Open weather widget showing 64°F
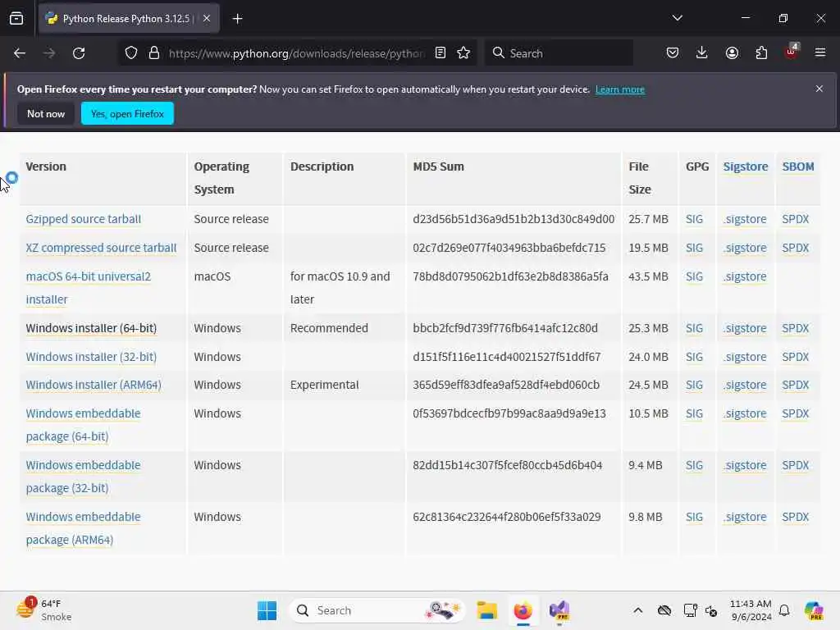Image resolution: width=840 pixels, height=630 pixels. [x=44, y=609]
